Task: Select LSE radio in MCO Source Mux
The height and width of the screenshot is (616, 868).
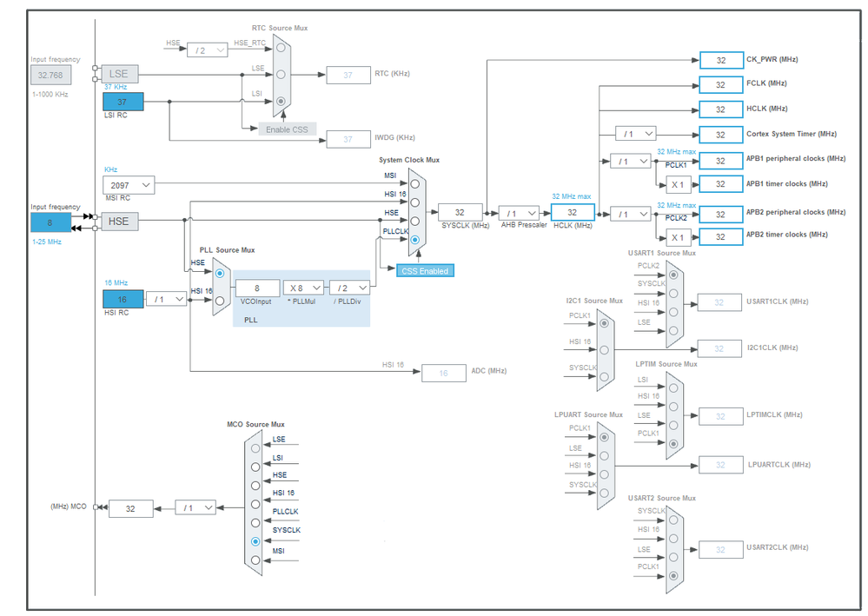Action: tap(255, 448)
